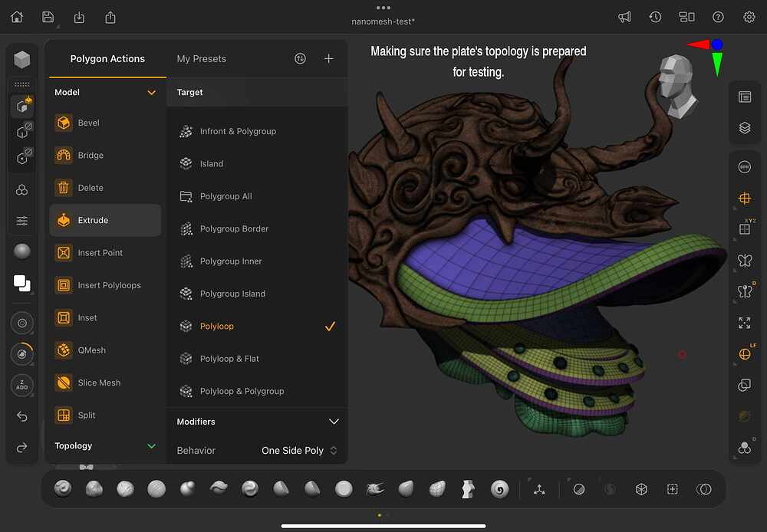This screenshot has height=532, width=767.
Task: Open the white and black color swatches
Action: point(22,283)
